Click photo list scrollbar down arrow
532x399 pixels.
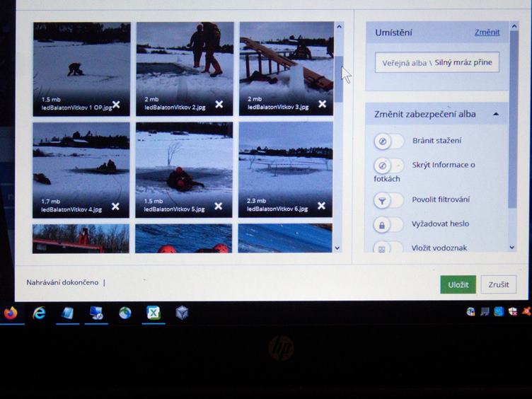point(337,248)
